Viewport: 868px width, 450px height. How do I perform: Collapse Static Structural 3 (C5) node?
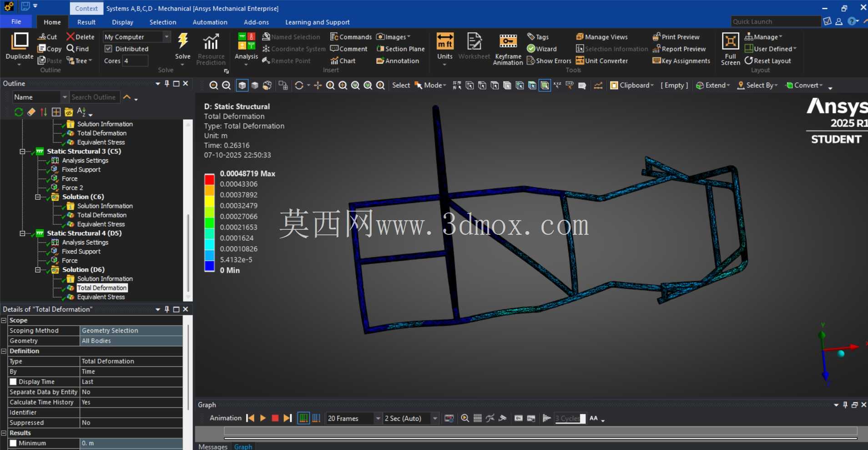22,152
